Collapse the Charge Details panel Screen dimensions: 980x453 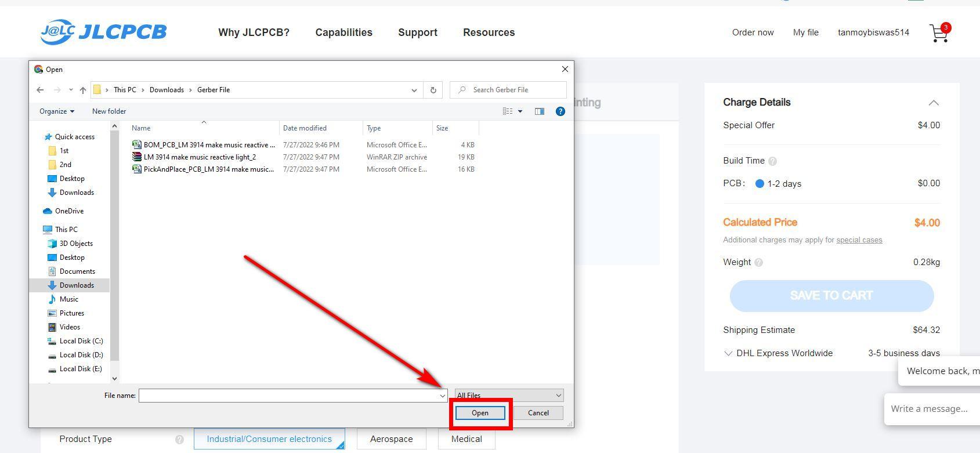coord(934,103)
